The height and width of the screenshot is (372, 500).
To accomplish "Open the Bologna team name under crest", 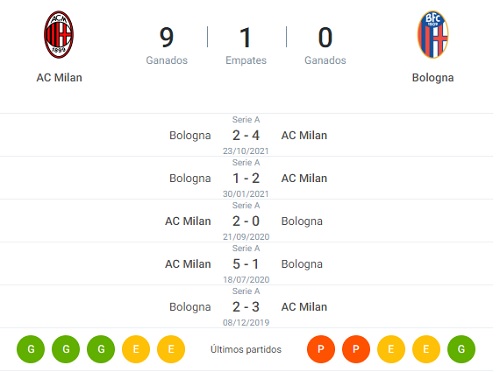I will pos(433,78).
